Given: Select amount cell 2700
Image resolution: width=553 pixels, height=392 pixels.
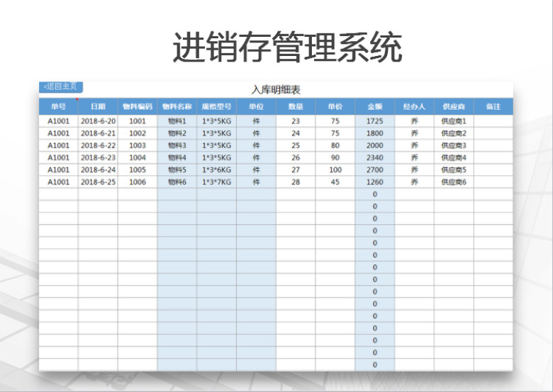Looking at the screenshot, I should point(375,170).
